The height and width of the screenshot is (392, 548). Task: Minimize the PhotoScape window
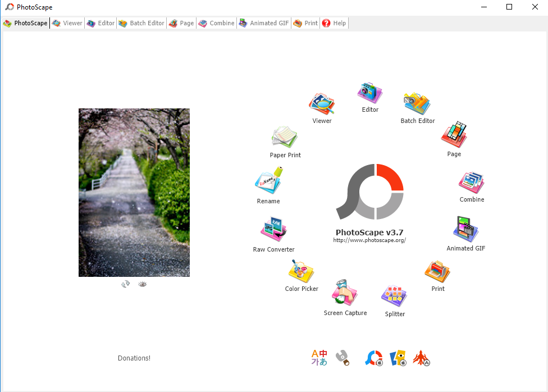pos(483,7)
